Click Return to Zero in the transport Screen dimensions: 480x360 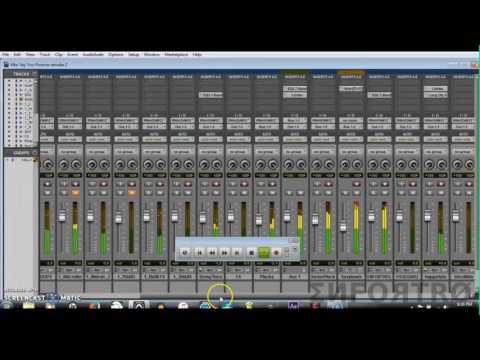(x=199, y=253)
